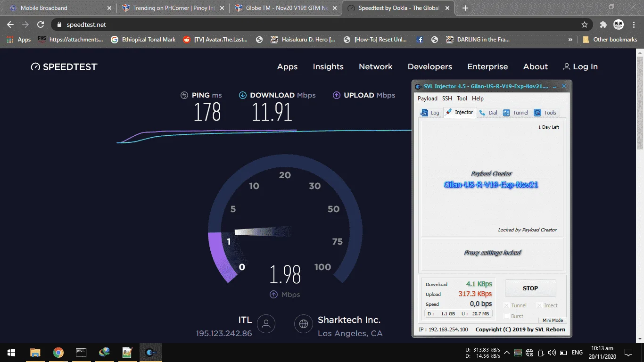The width and height of the screenshot is (644, 362).
Task: Click the STOP button in SVL Injector
Action: click(530, 288)
